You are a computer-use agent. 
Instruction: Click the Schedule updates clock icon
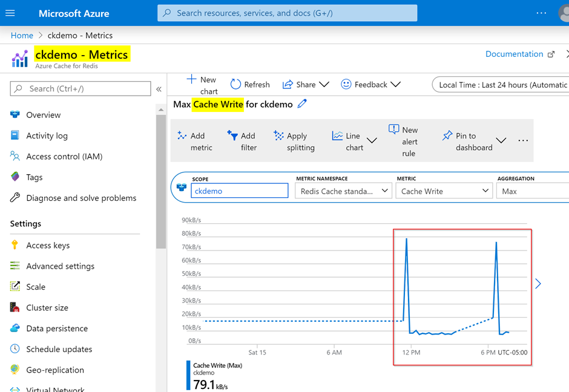click(15, 348)
